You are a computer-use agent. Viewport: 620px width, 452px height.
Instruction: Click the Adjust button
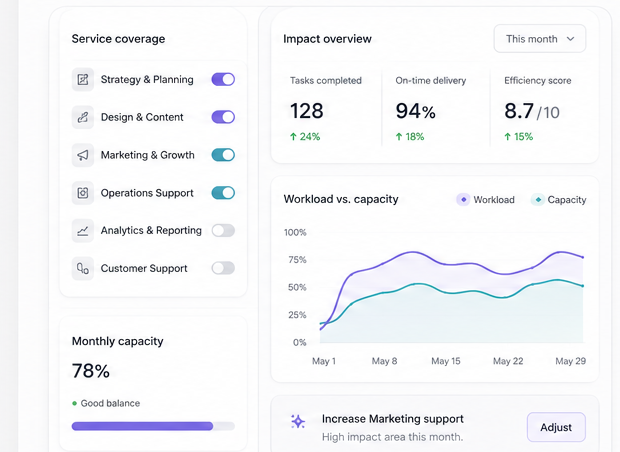tap(556, 427)
